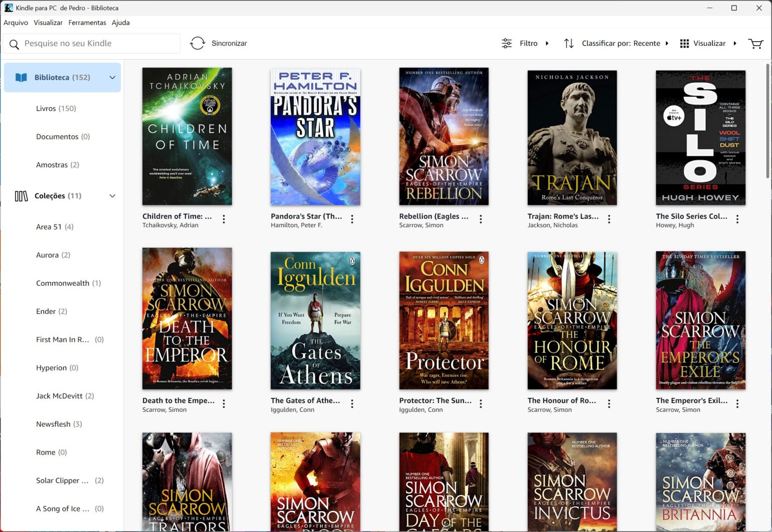This screenshot has width=772, height=532.
Task: Click the author text 'Tchaikovsky, Adrian'
Action: [x=170, y=225]
